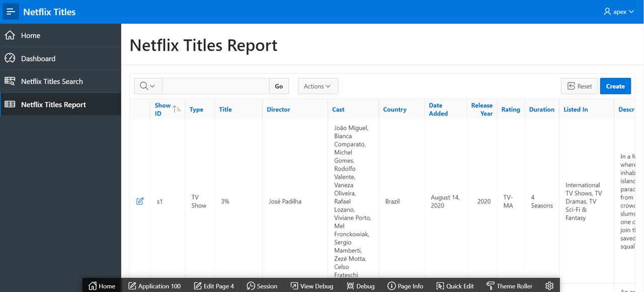Click the 'TV Show' type cell
Image resolution: width=644 pixels, height=292 pixels.
click(199, 201)
